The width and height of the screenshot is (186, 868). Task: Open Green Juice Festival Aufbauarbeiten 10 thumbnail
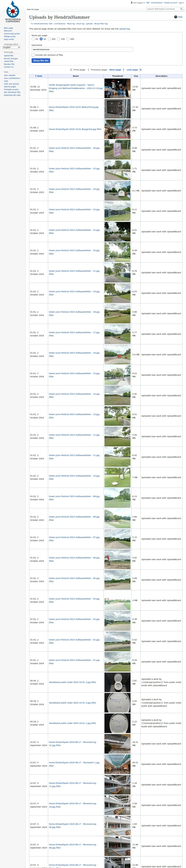click(117, 477)
